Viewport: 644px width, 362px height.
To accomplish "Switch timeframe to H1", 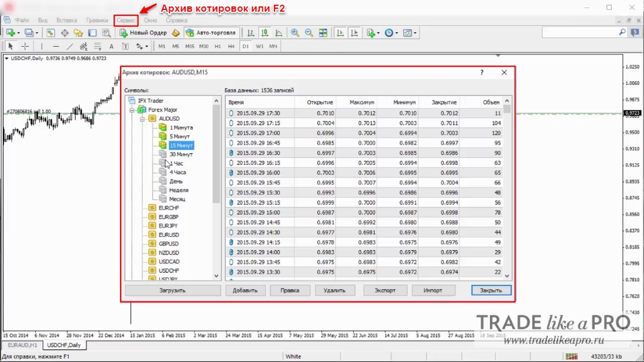I will (x=218, y=46).
